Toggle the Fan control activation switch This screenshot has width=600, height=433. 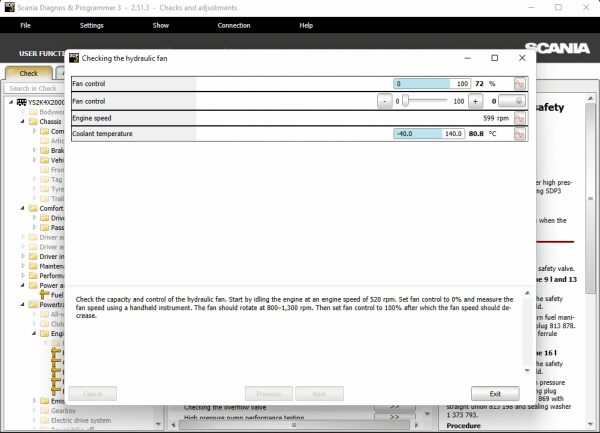pyautogui.click(x=512, y=101)
